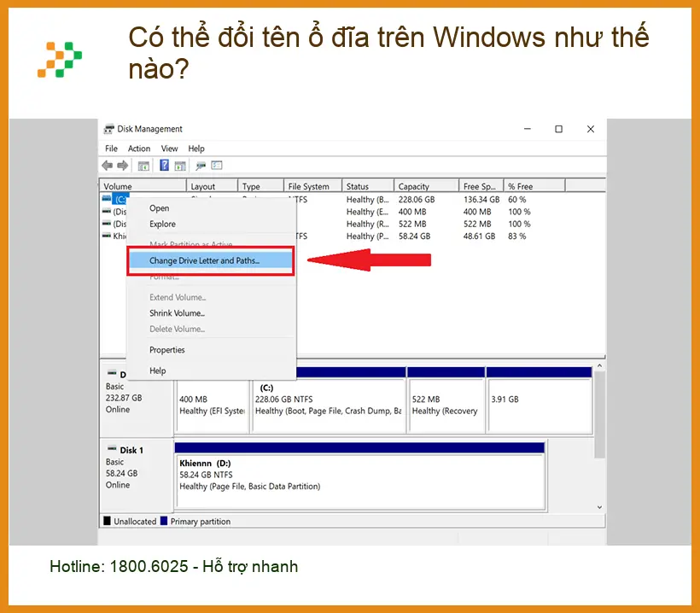Select the 3.91 GB partition block

pyautogui.click(x=540, y=400)
